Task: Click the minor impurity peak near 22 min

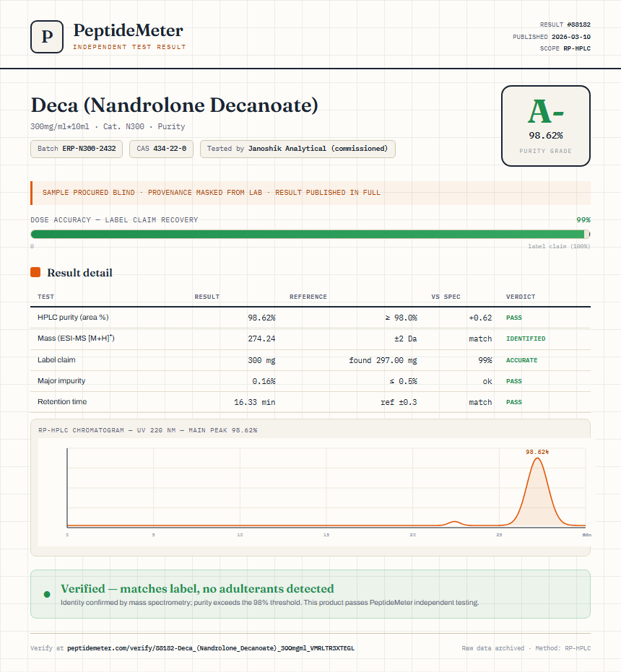Action: click(x=454, y=523)
